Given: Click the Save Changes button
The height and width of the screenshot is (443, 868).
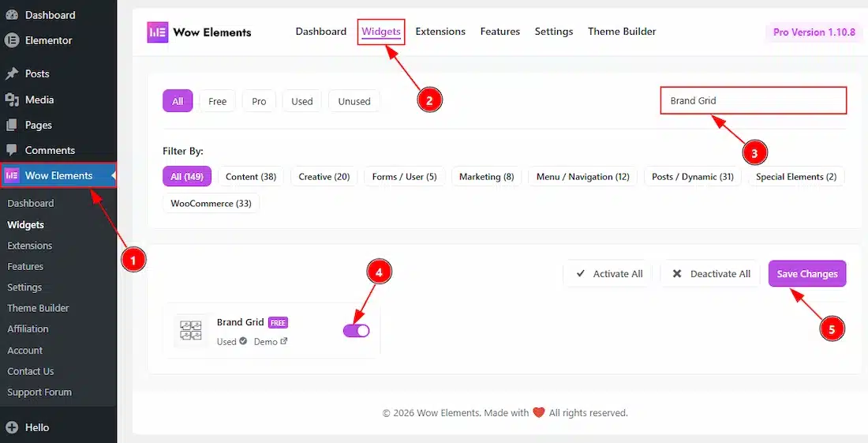Looking at the screenshot, I should (x=806, y=274).
